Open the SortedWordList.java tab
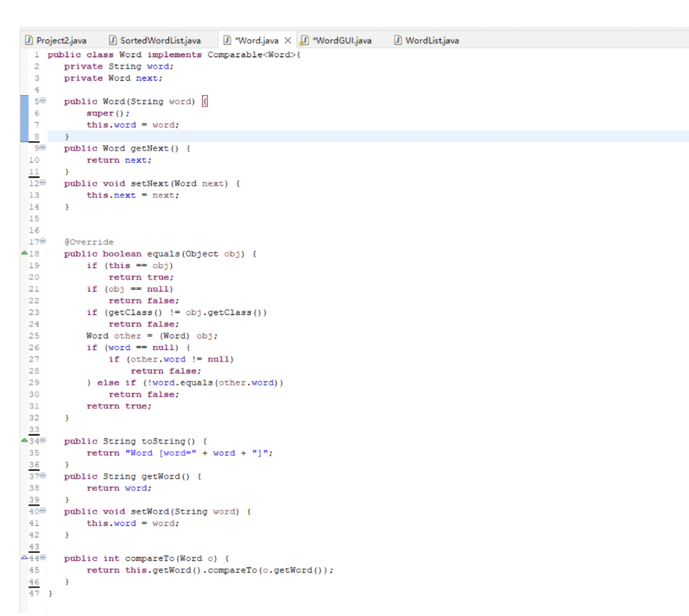The height and width of the screenshot is (616, 689). [155, 40]
